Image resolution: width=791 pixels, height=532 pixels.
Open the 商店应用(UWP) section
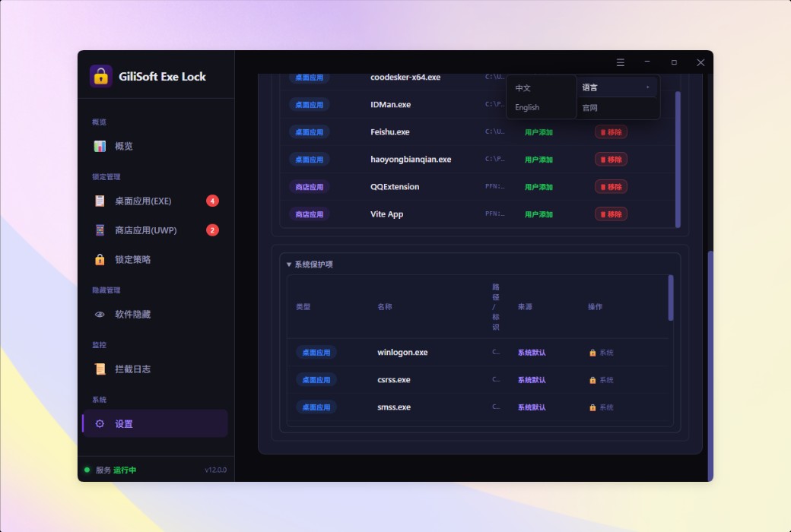[x=155, y=230]
